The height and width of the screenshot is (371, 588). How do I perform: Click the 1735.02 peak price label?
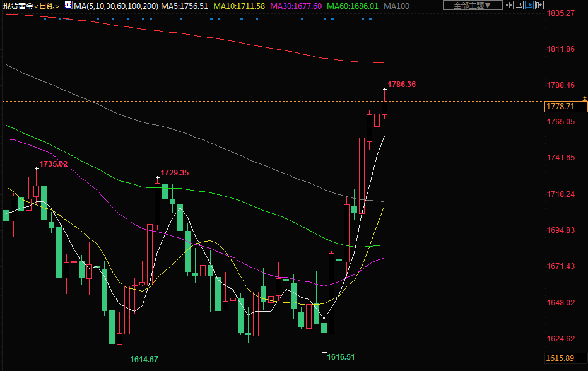click(53, 163)
